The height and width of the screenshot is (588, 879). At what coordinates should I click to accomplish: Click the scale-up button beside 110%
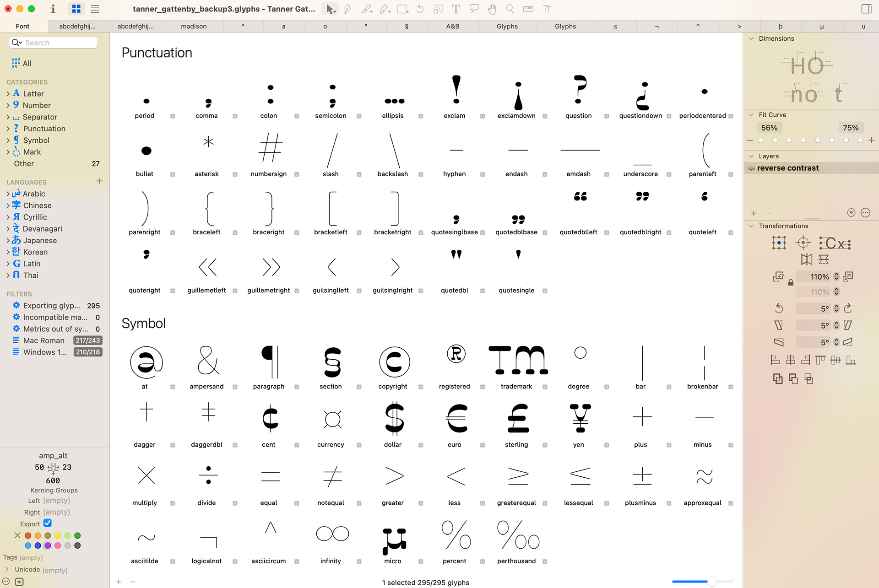click(848, 276)
